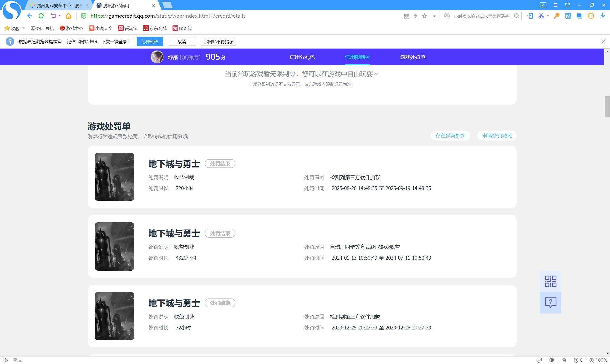Click game cover of the 72小时 penalty
The height and width of the screenshot is (364, 610).
click(115, 316)
